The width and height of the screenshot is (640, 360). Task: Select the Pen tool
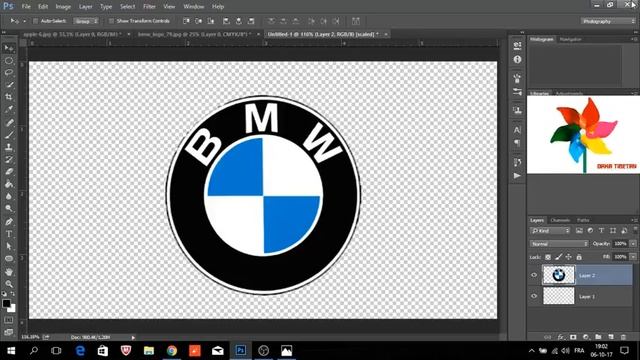click(9, 222)
